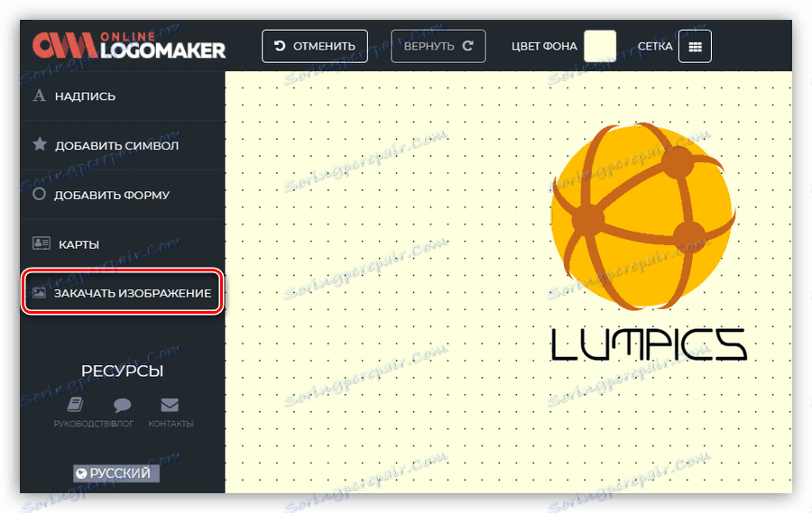Select the LUMPICS text on canvas
Viewport: 812px width, 513px height.
(649, 344)
